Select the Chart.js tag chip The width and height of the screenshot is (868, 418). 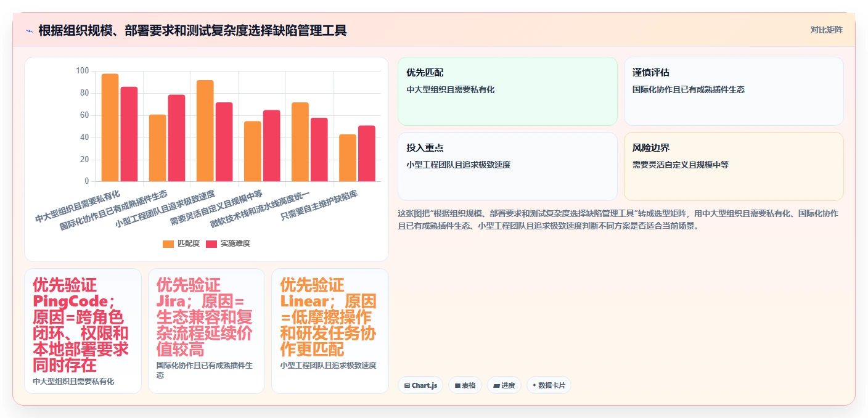[420, 385]
